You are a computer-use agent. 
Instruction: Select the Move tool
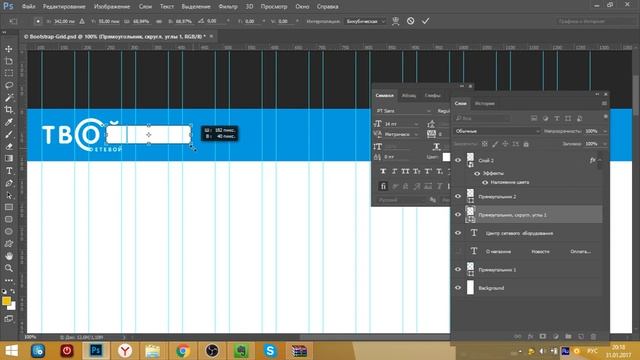coord(9,49)
